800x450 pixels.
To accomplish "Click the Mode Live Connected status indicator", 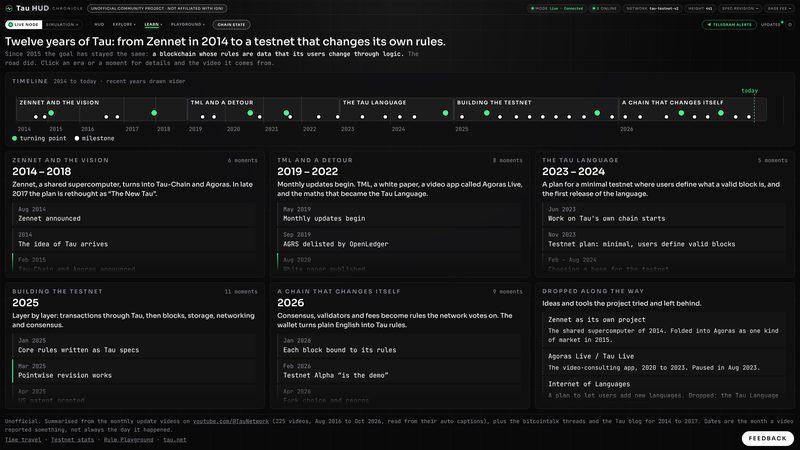I will coord(557,8).
